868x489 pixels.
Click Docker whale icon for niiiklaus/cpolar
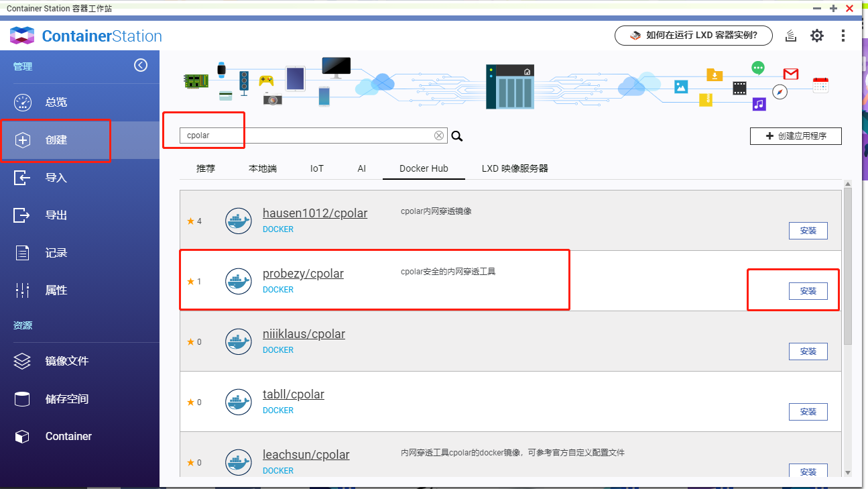238,341
